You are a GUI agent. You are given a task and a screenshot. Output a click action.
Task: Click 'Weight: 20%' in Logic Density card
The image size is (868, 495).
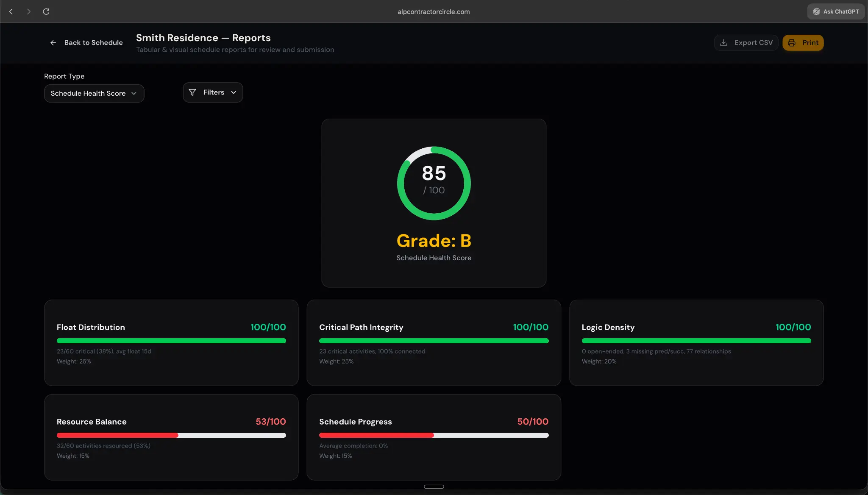click(599, 362)
